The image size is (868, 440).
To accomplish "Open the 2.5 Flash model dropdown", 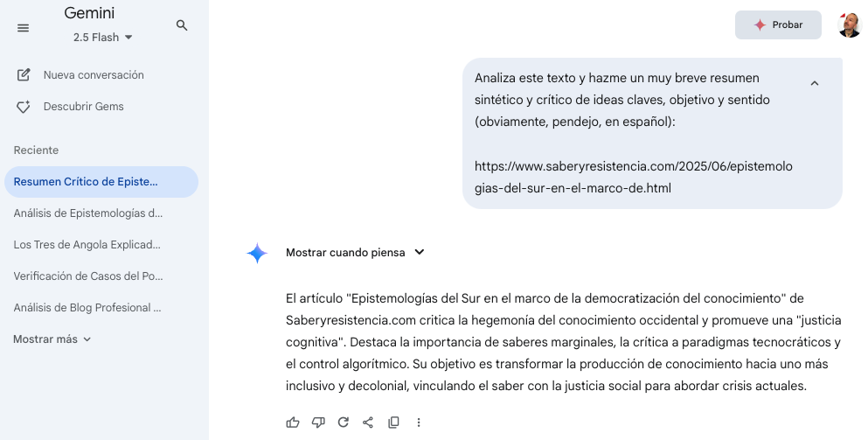I will 103,38.
